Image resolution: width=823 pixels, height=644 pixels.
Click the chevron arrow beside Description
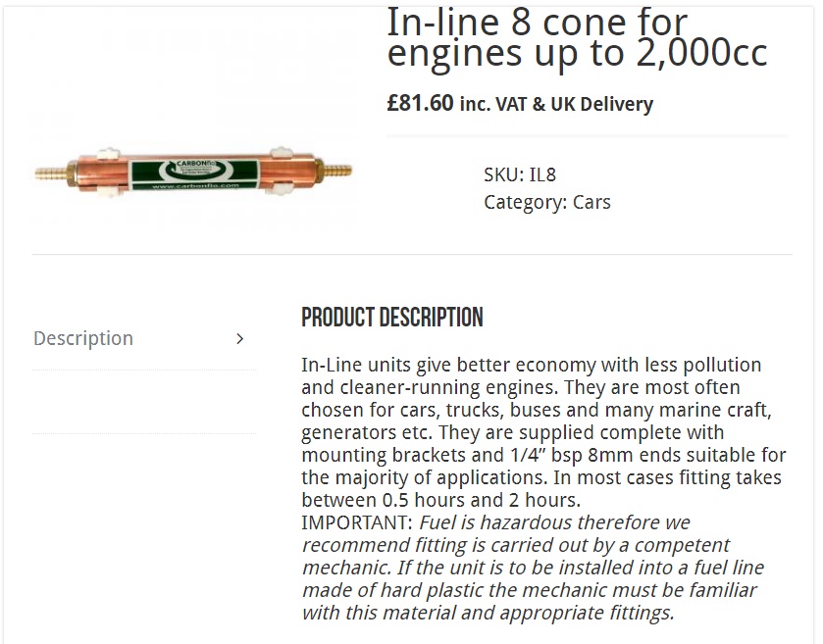(x=240, y=339)
